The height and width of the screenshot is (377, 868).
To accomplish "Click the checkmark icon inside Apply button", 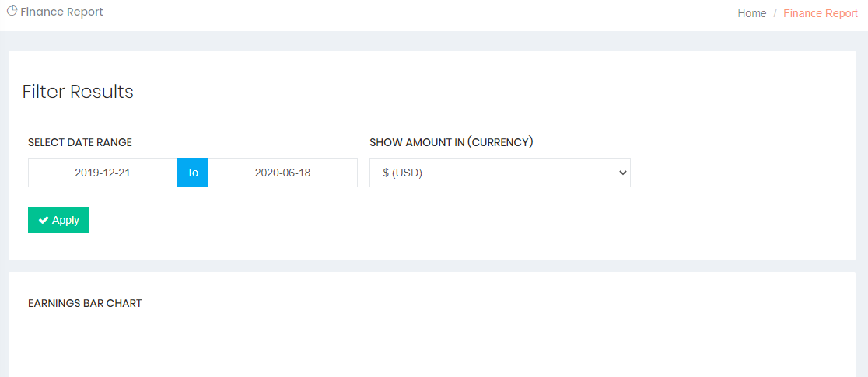I will 44,220.
